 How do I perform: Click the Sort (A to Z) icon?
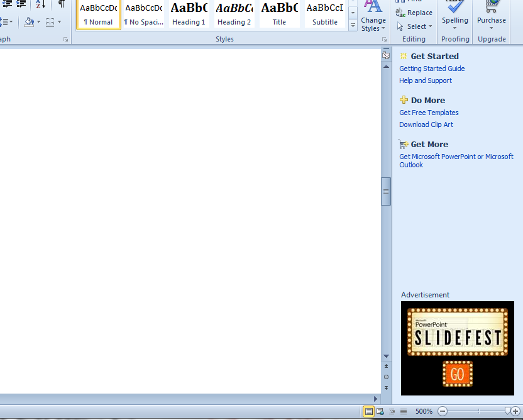[40, 4]
